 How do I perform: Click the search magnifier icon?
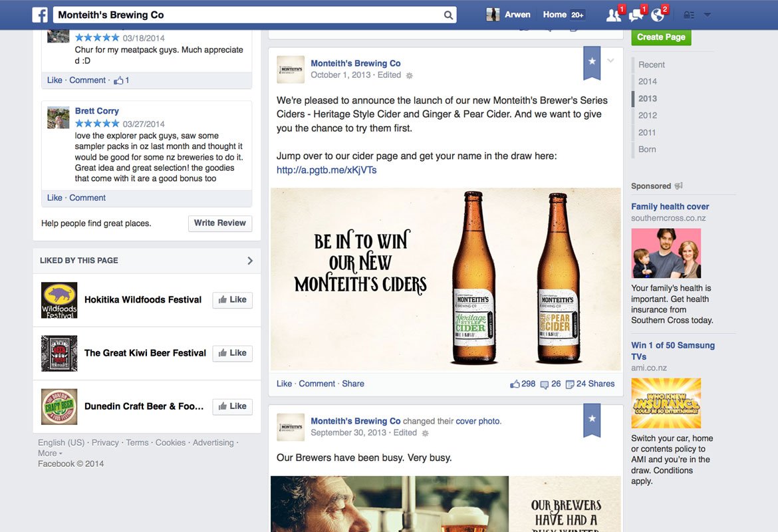pyautogui.click(x=448, y=15)
